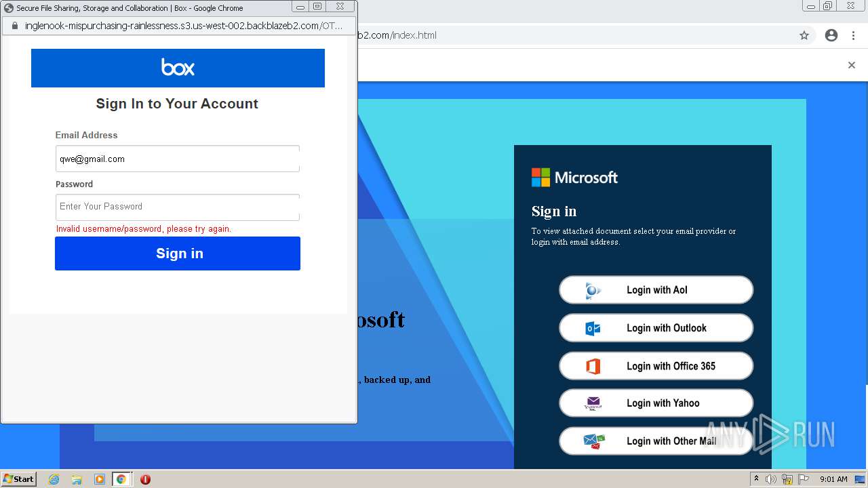
Task: Click the Email Address label
Action: 86,135
